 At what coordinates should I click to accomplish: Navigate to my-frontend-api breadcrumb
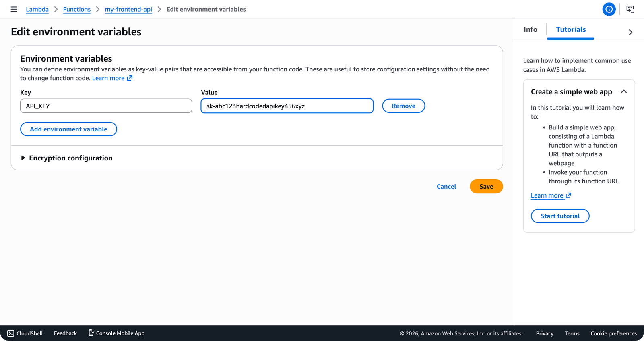point(128,9)
